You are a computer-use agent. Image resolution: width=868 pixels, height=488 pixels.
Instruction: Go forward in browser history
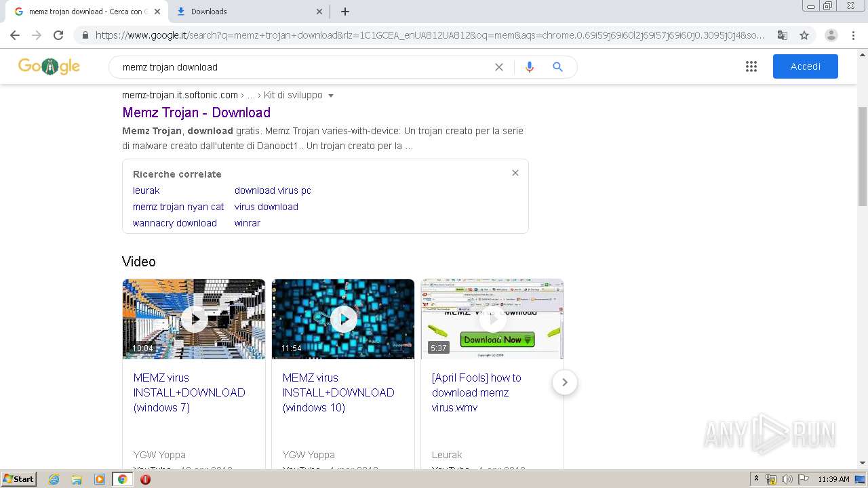(37, 35)
